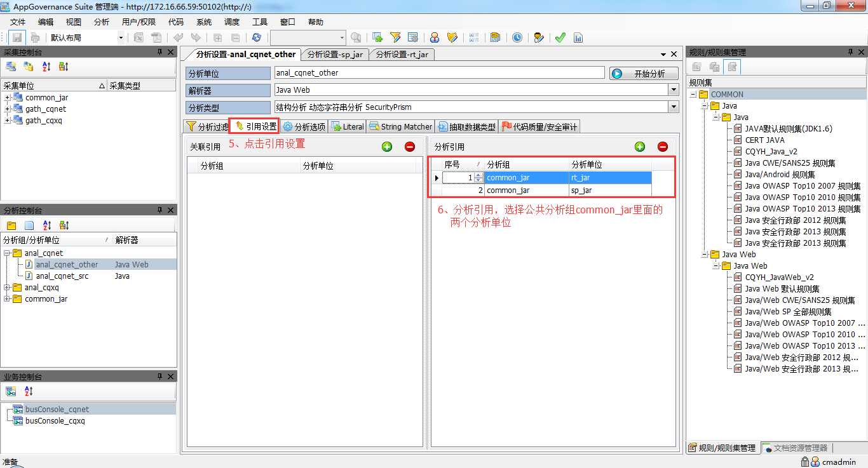868x468 pixels.
Task: Switch to 文档资源管理器 bottom tab
Action: point(796,448)
